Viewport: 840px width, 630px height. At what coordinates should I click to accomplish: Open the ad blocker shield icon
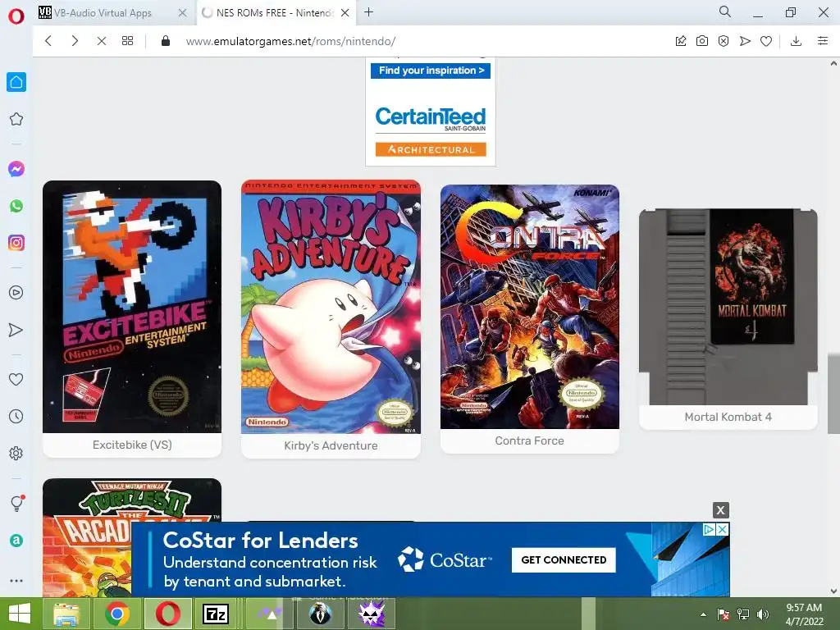[x=724, y=41]
